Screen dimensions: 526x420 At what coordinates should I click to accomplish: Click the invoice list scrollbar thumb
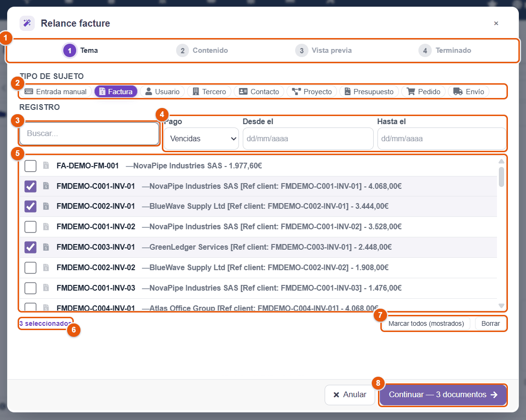[501, 176]
